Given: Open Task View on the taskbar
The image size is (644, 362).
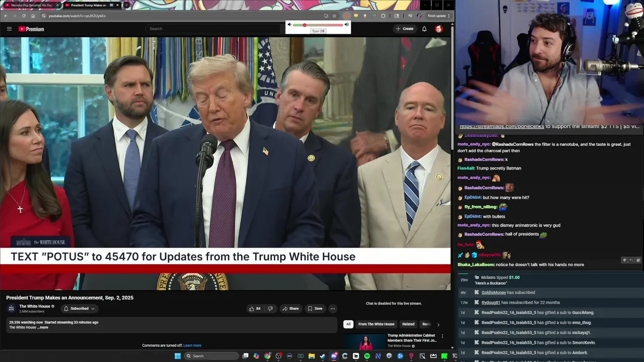Looking at the screenshot, I should pyautogui.click(x=245, y=356).
